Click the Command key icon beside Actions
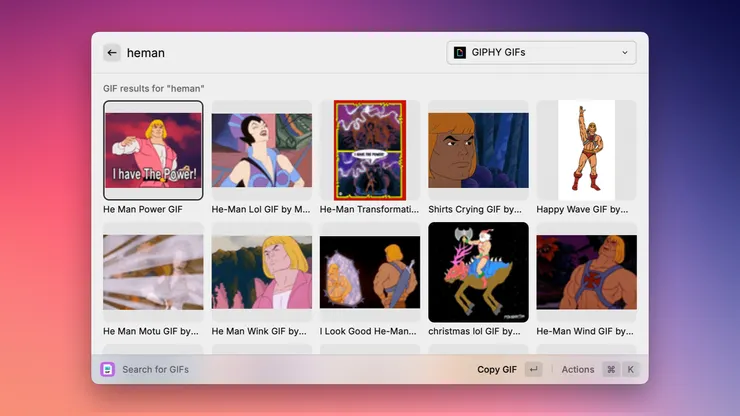The width and height of the screenshot is (740, 416). coord(611,369)
